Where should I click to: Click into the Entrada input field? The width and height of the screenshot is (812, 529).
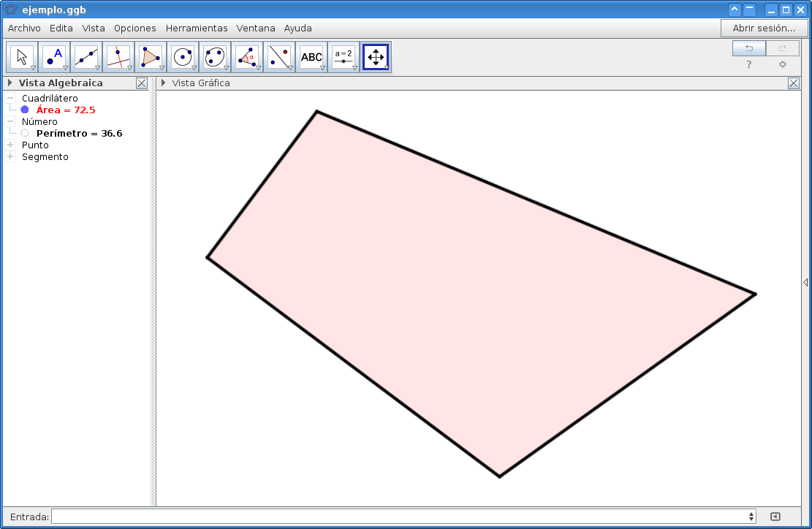coord(402,517)
